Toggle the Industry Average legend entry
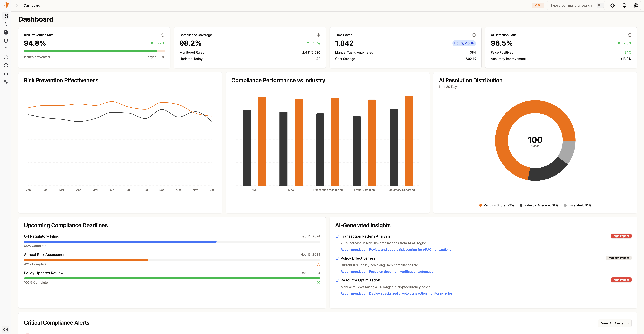644x334 pixels. pos(539,205)
